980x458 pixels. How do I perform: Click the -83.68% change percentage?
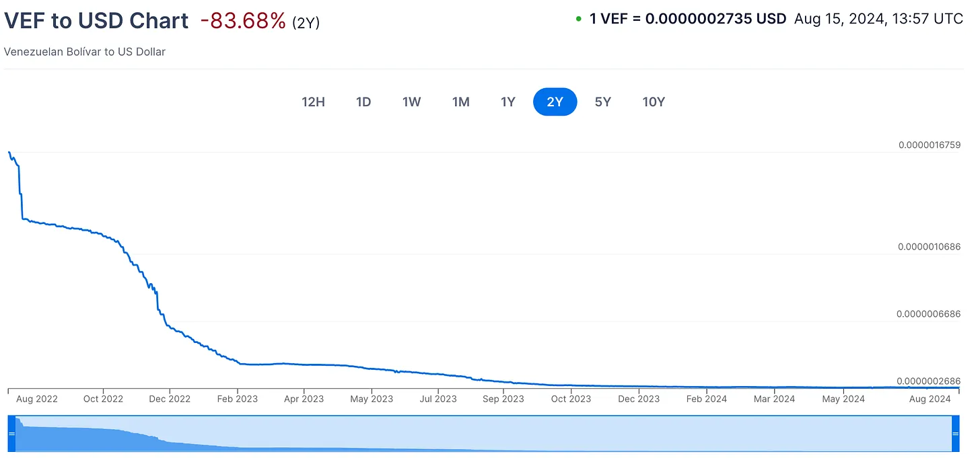point(243,21)
